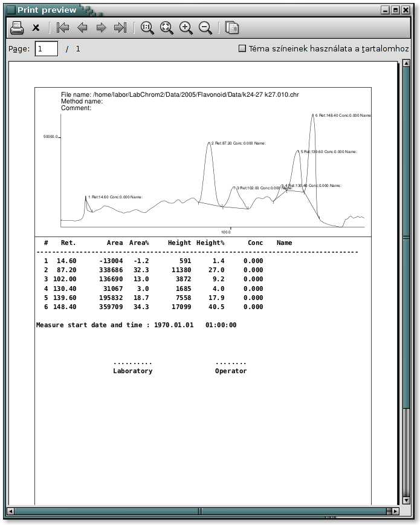
Task: Click the Print icon in toolbar
Action: pyautogui.click(x=17, y=27)
